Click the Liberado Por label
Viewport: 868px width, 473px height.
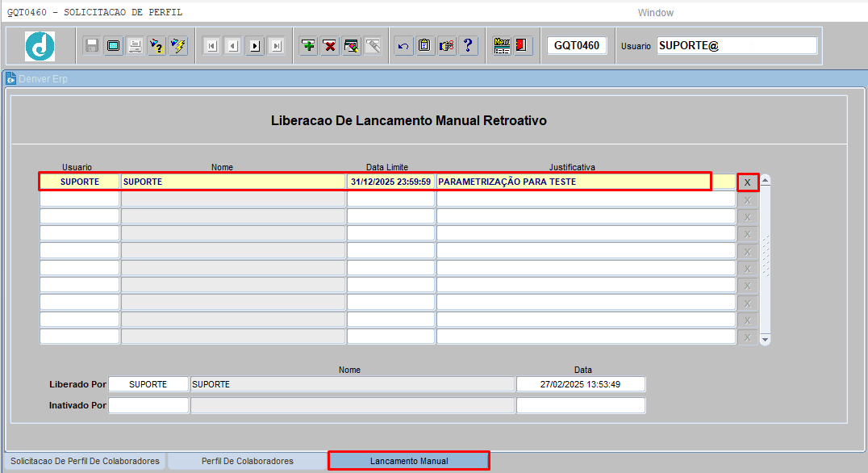point(77,384)
